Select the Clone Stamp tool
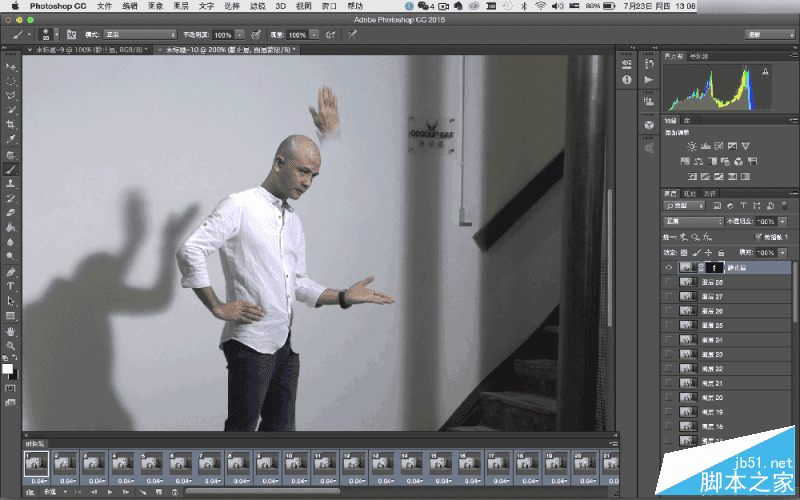Screen dimensions: 800x500 pyautogui.click(x=11, y=184)
